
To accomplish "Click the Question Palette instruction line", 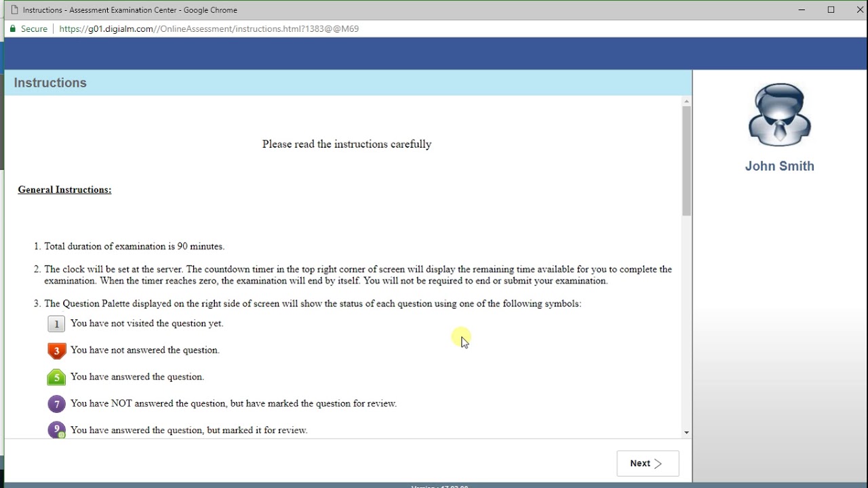I will click(313, 304).
